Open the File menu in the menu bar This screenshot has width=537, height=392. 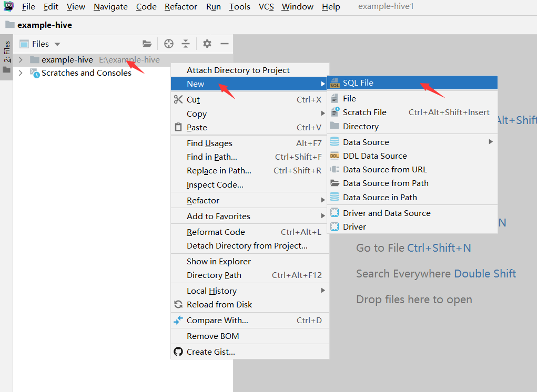(28, 6)
